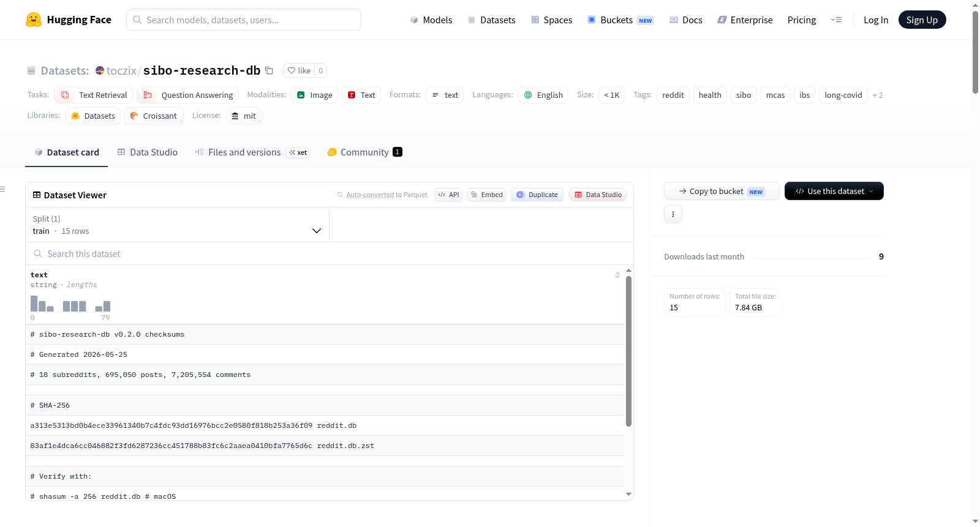
Task: Open the Spaces navigation item
Action: (x=551, y=20)
